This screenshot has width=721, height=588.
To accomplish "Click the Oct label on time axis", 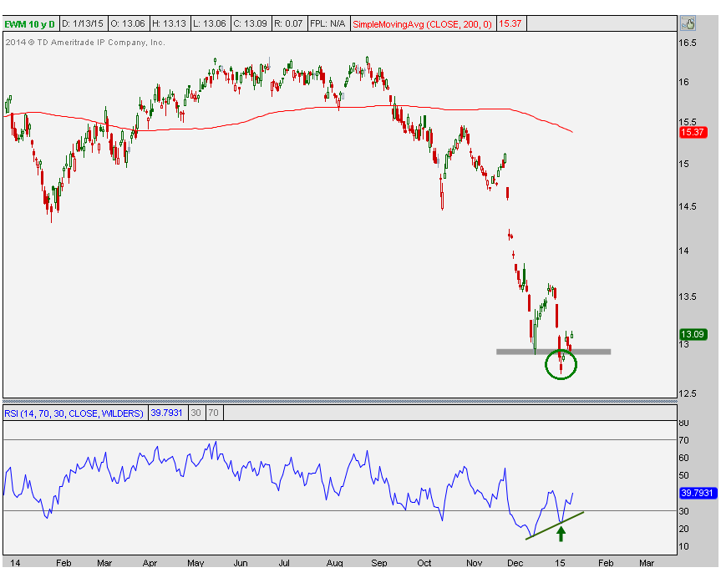I will (x=424, y=563).
